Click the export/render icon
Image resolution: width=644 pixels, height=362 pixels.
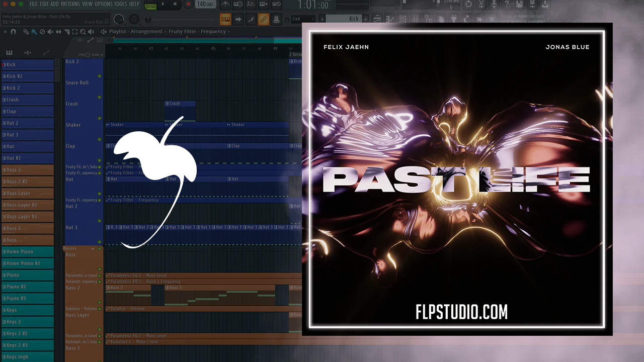(545, 5)
